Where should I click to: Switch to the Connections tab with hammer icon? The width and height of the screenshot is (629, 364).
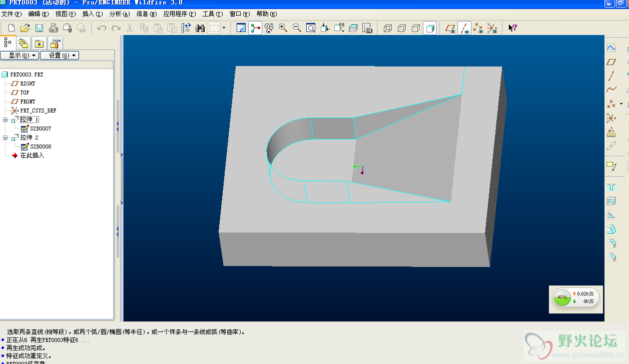pos(56,43)
